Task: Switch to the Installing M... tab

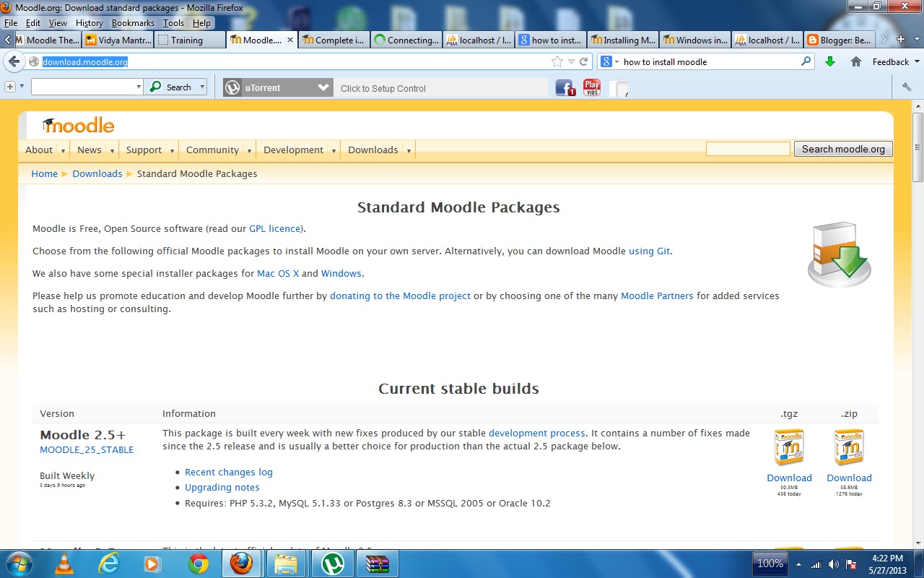Action: pos(623,40)
